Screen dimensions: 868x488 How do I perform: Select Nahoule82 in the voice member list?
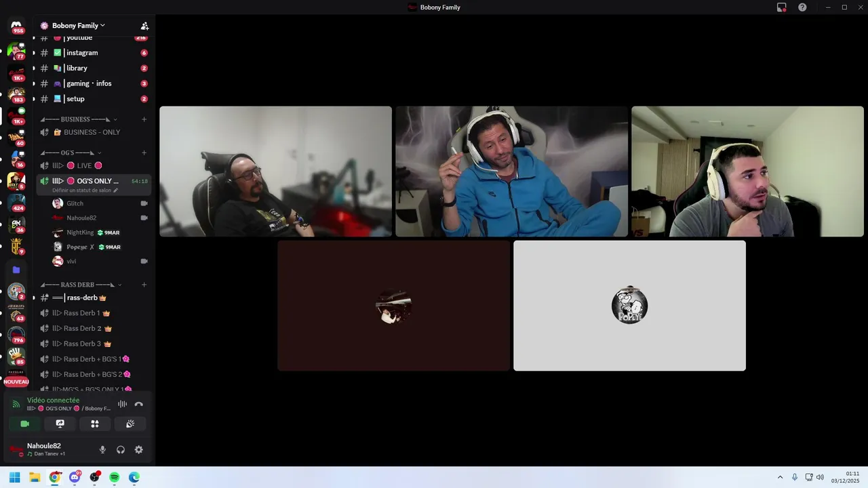coord(100,218)
